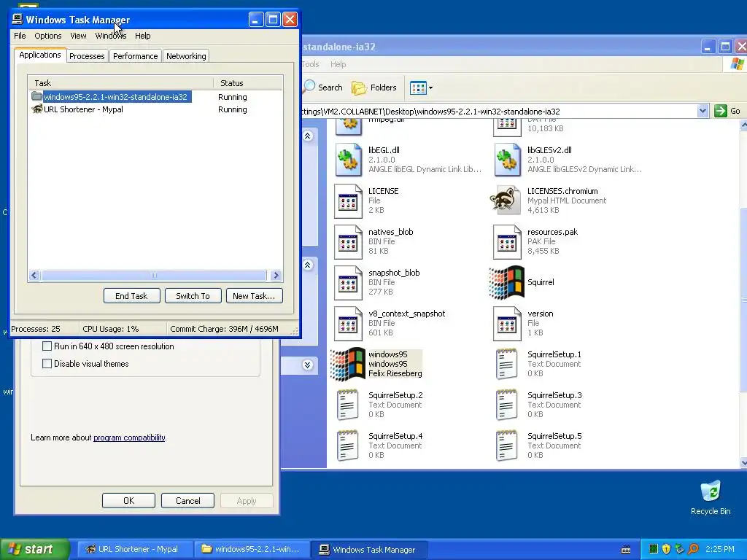Open the View menu in Task Manager
Screen dimensions: 747x560
tap(78, 36)
